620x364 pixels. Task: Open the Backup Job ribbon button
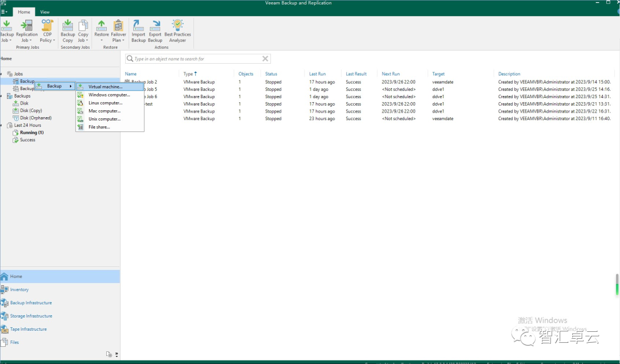click(7, 31)
